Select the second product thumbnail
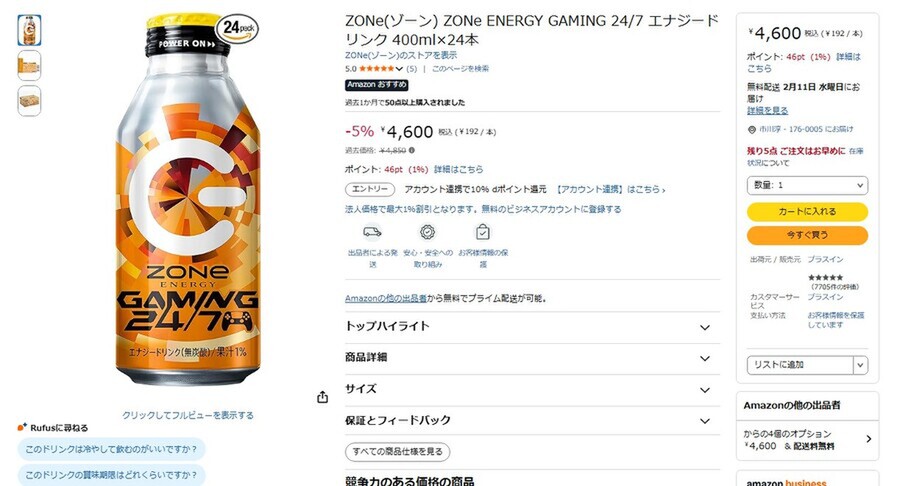The width and height of the screenshot is (900, 486). tap(29, 65)
